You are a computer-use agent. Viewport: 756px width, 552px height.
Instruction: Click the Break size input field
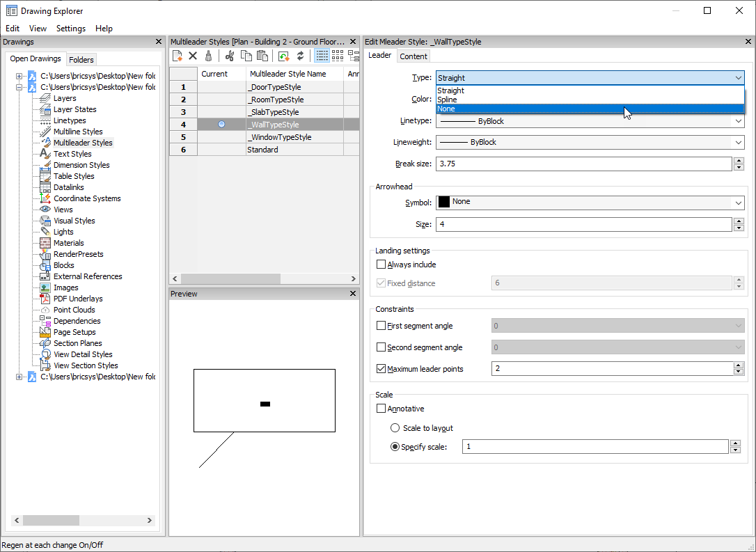tap(583, 164)
